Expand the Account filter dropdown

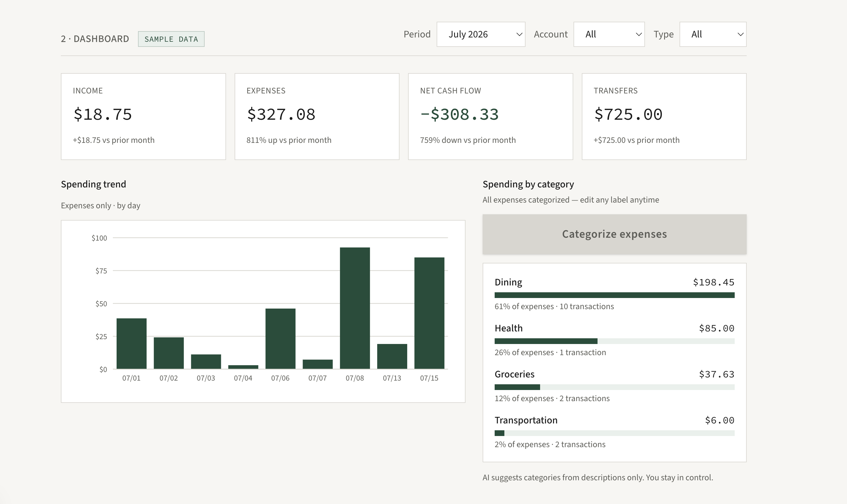[609, 34]
